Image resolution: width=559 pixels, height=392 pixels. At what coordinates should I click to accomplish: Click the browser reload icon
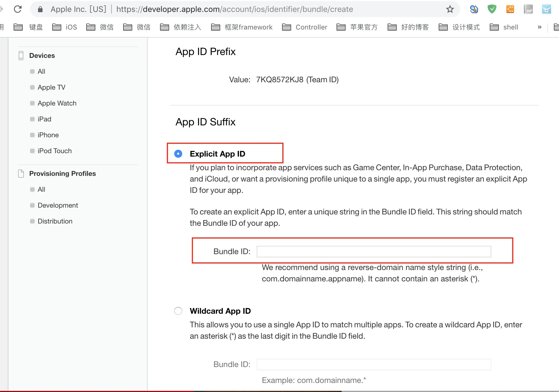pyautogui.click(x=18, y=9)
